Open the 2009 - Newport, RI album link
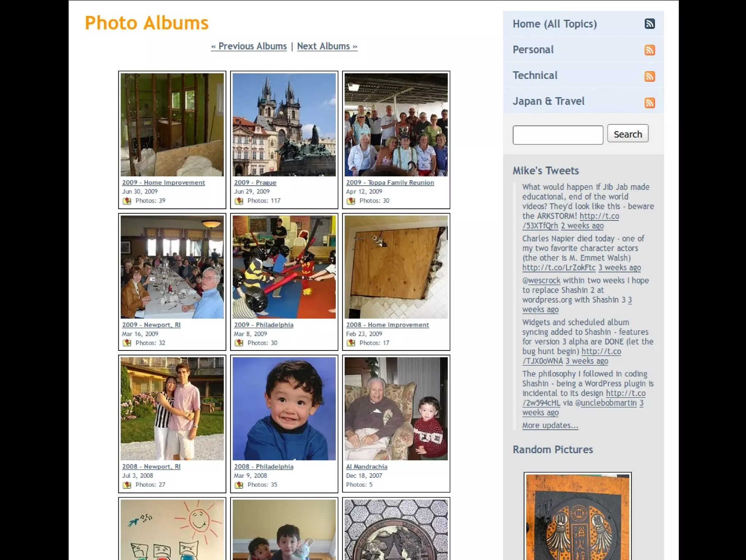 tap(151, 325)
